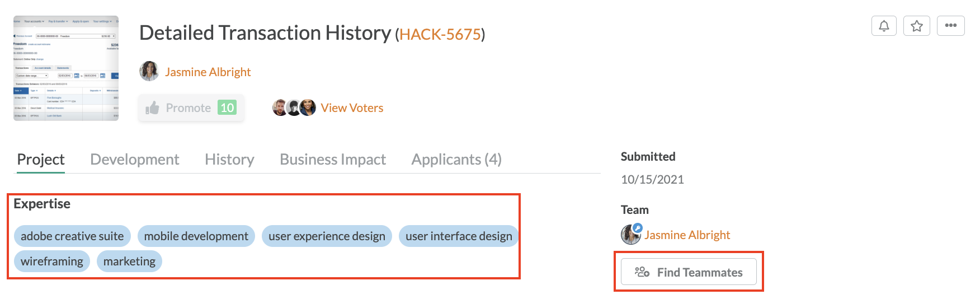Click the voter avatars cluster

coord(294,108)
